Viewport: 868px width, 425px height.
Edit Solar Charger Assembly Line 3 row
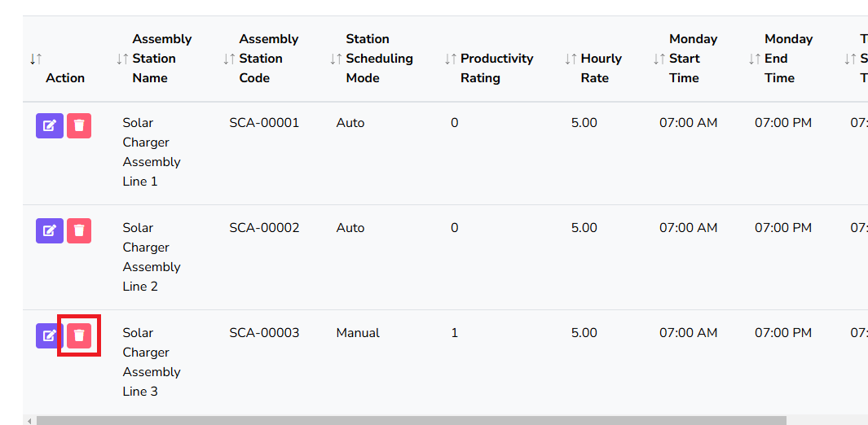click(49, 335)
